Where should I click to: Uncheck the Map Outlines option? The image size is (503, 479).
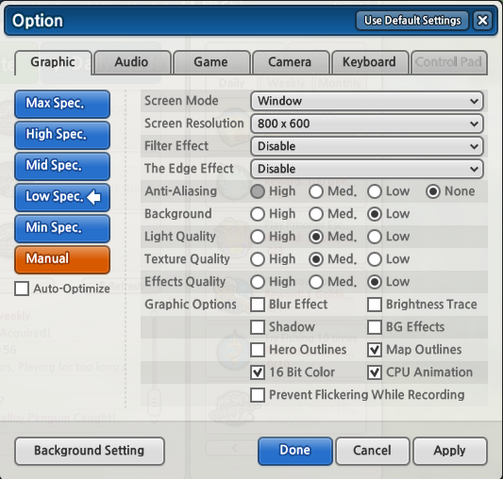coord(374,350)
